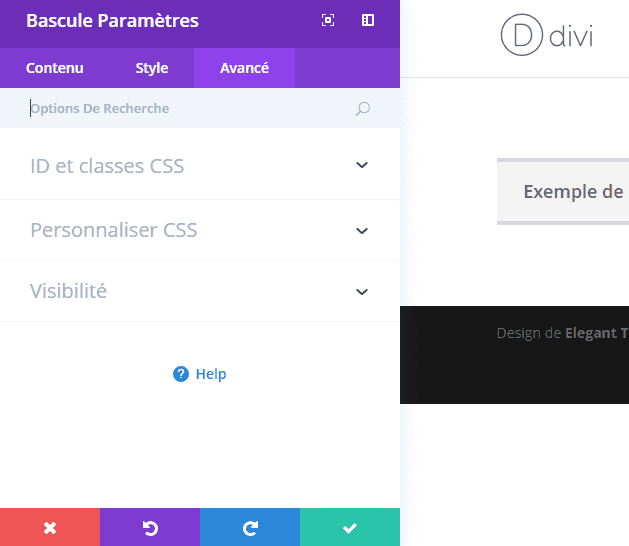Click the search magnifier icon
The height and width of the screenshot is (546, 629).
tap(363, 108)
